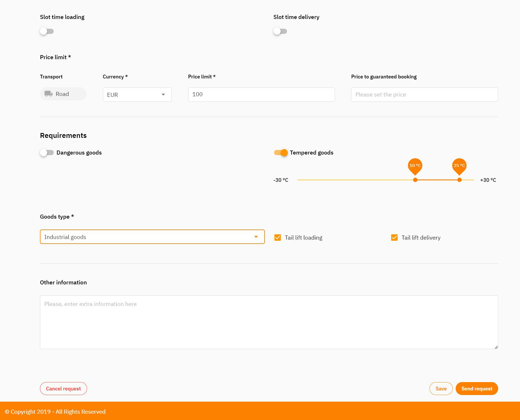Click the Tail lift delivery label
The width and height of the screenshot is (520, 420).
(421, 238)
